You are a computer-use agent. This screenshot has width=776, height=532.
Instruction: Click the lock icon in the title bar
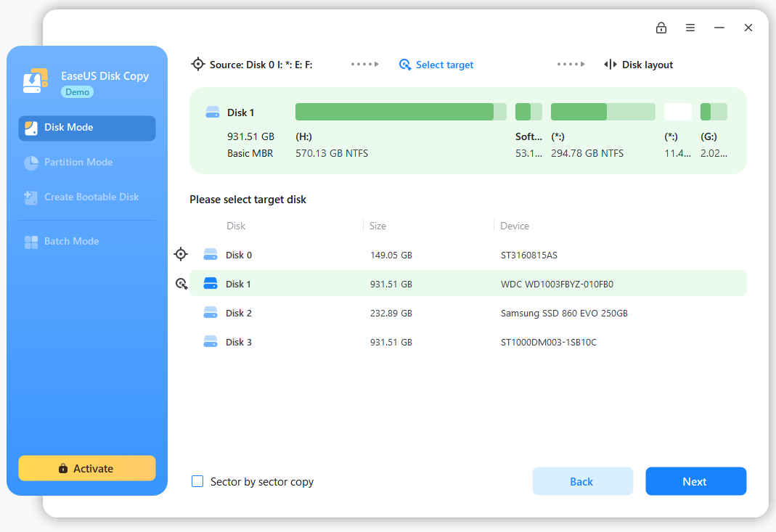click(661, 28)
